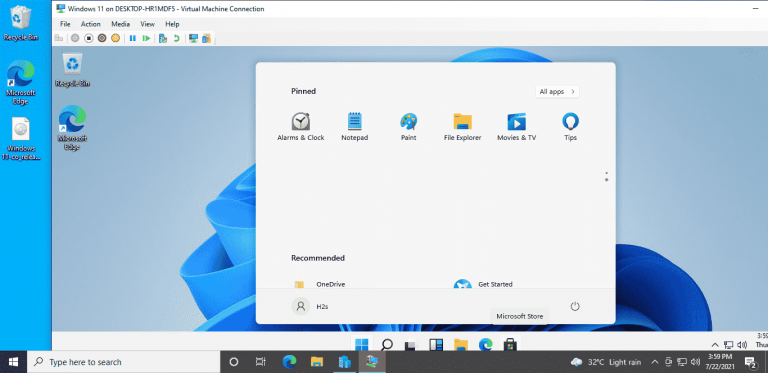
Task: Click the Start VM toolbar icon
Action: click(x=74, y=38)
